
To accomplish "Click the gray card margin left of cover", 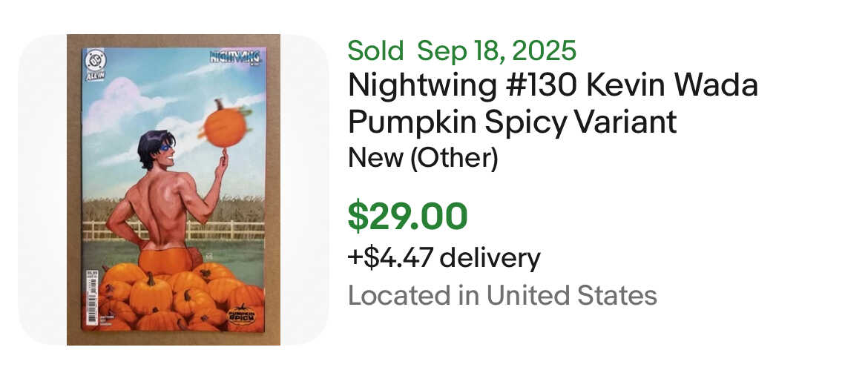I will coord(42,190).
